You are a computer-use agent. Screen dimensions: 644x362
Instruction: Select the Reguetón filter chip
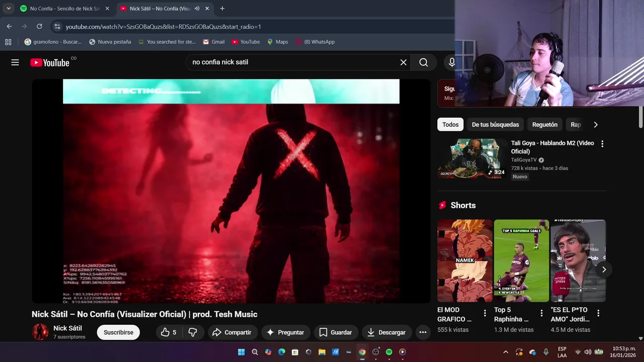pos(545,125)
